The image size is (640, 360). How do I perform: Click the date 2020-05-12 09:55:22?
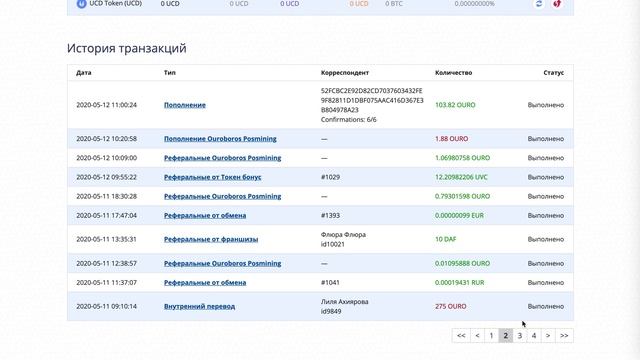click(107, 177)
